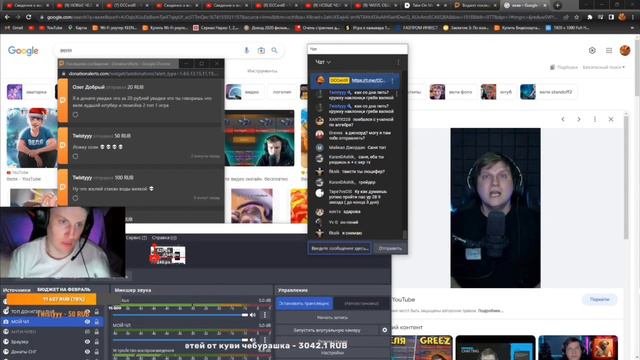The image size is (640, 360).
Task: Open first audio channel options menu
Action: pyautogui.click(x=264, y=315)
